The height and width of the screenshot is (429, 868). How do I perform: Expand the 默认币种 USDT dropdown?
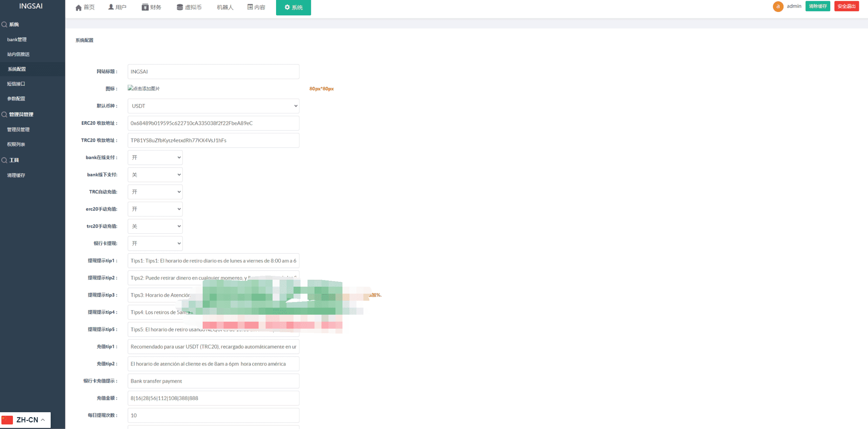point(213,106)
